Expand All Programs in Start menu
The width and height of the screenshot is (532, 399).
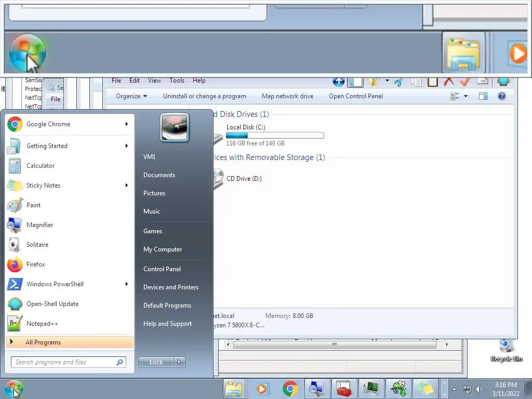(x=69, y=342)
